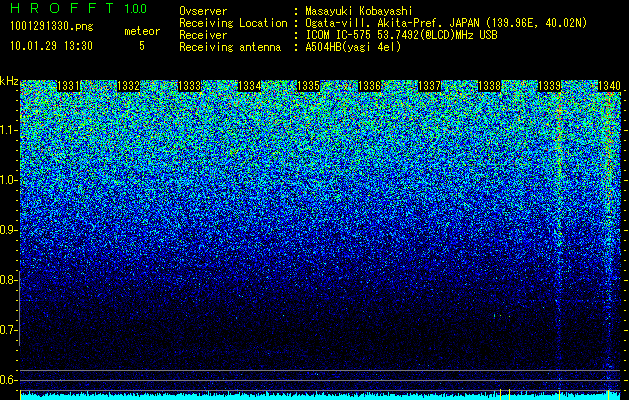Click the 1340 time marker label

[609, 86]
